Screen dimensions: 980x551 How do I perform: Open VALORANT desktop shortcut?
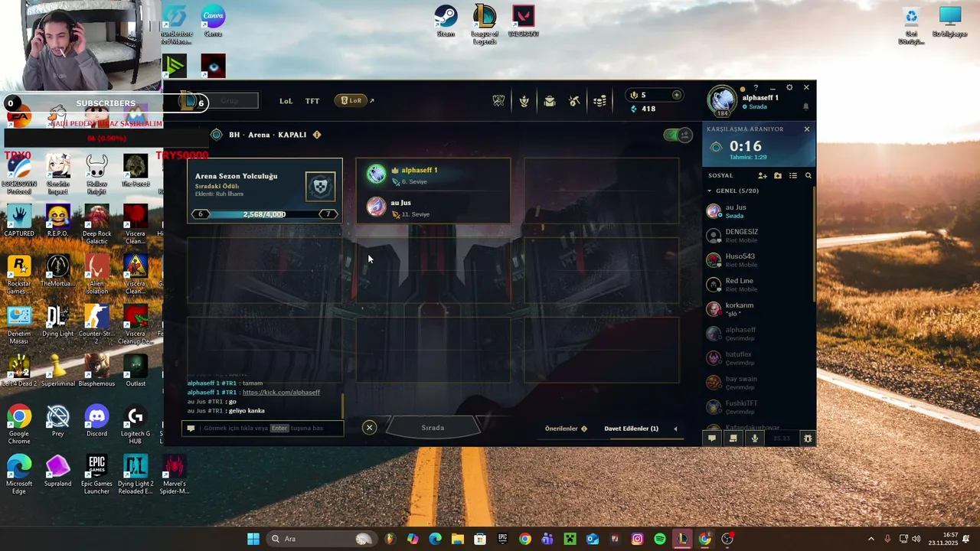524,21
